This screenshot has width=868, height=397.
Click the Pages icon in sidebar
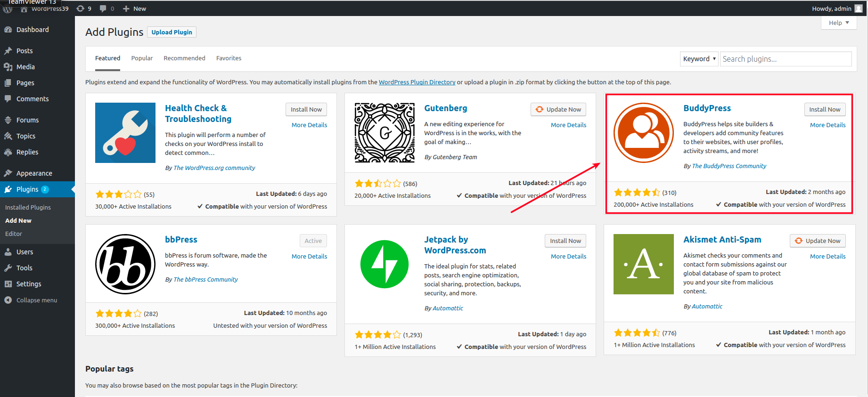(x=8, y=83)
